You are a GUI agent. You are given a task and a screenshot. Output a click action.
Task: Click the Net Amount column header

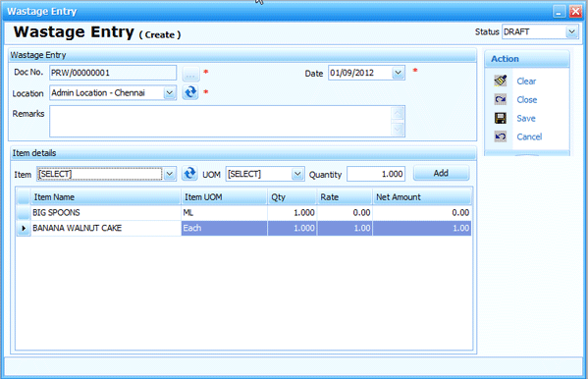pyautogui.click(x=422, y=197)
